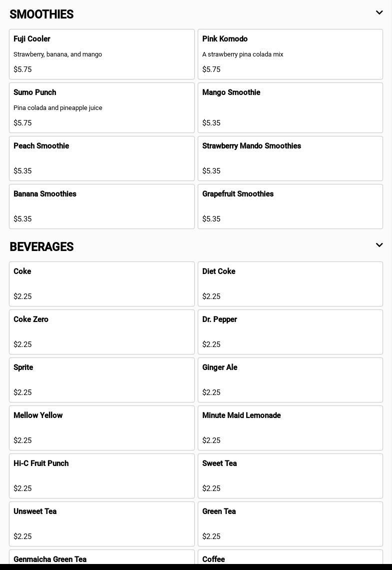The height and width of the screenshot is (570, 392).
Task: Choose the Sumo Punch item
Action: point(101,107)
